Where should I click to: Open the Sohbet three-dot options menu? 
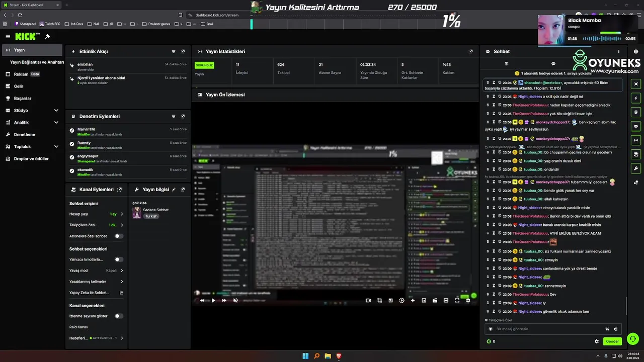(x=619, y=51)
